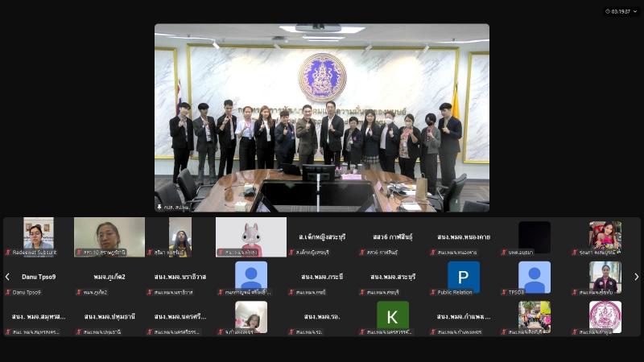
Task: Select the woman in pink dress photo
Action: (x=605, y=236)
